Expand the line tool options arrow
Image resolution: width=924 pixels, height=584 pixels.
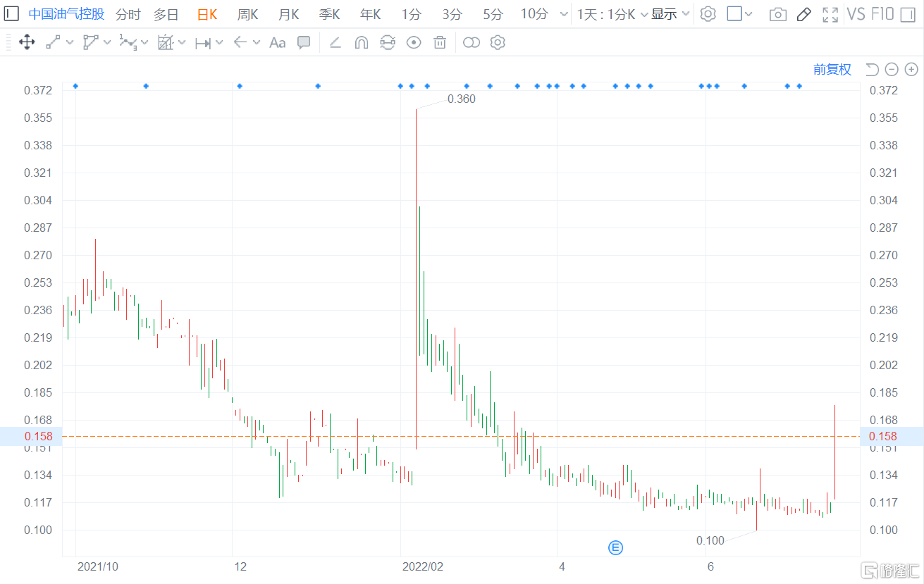point(70,42)
